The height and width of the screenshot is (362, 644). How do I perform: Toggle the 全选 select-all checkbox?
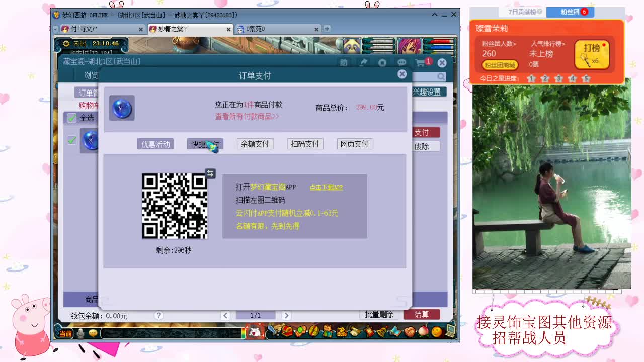72,118
